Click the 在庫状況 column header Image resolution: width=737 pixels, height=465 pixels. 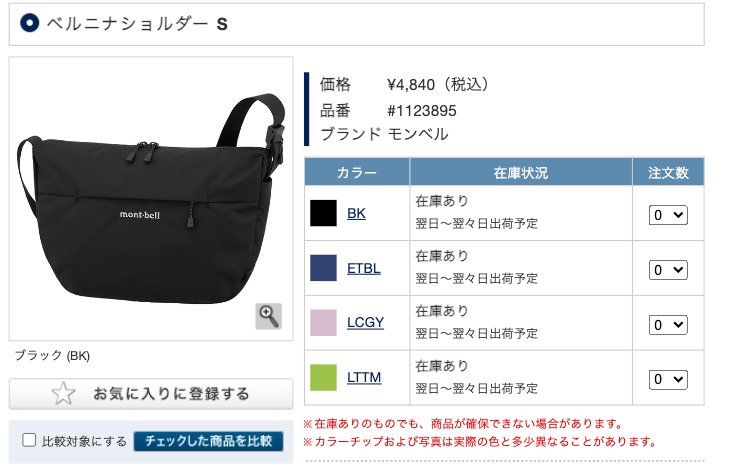[x=521, y=172]
